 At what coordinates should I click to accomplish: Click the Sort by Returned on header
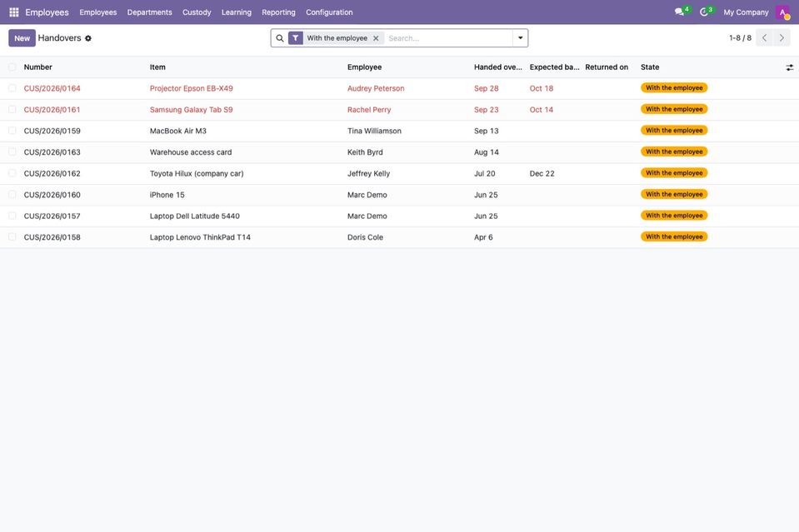click(607, 67)
